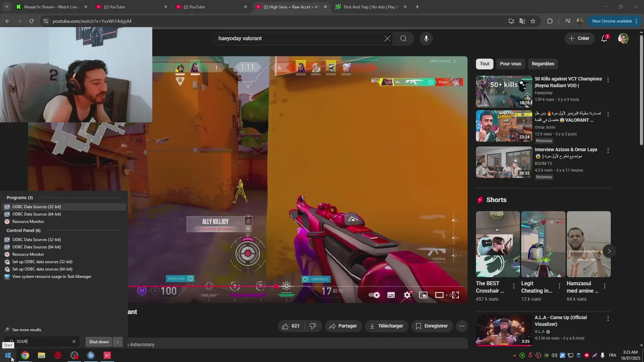
Task: Click the Shut down button
Action: pos(99,342)
